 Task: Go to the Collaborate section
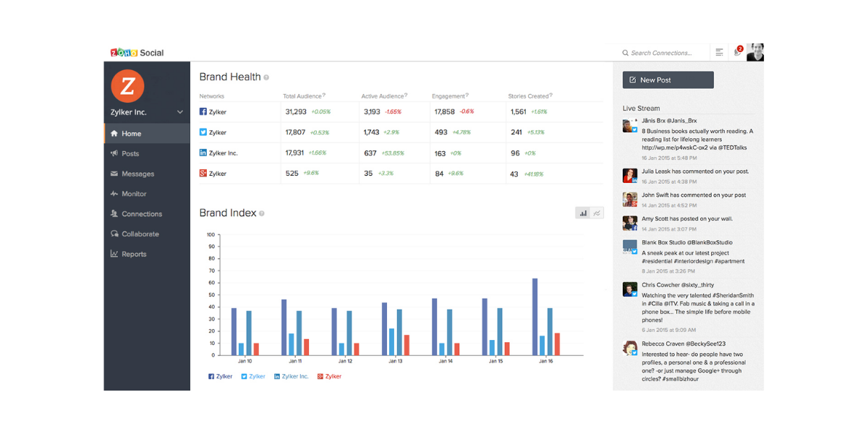(138, 234)
